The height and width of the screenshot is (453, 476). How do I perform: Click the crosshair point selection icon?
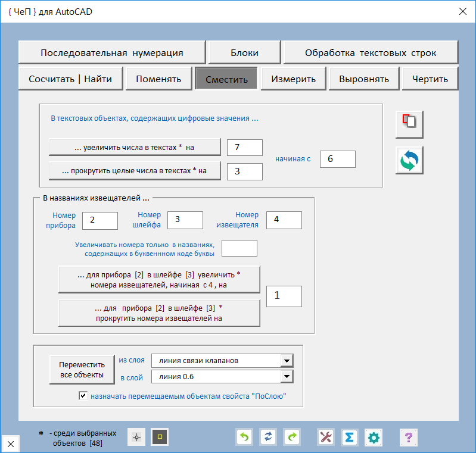coord(136,438)
